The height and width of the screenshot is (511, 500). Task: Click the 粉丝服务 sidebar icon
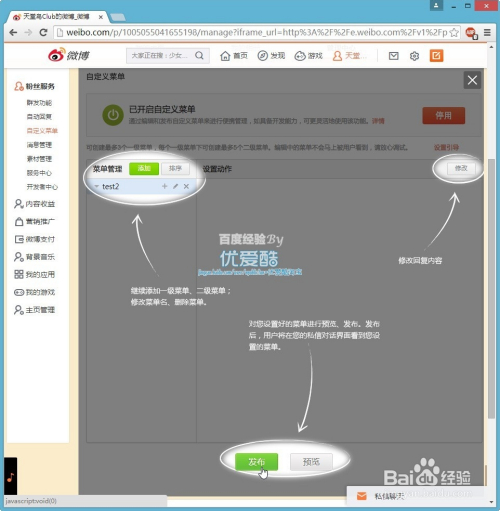pyautogui.click(x=19, y=86)
